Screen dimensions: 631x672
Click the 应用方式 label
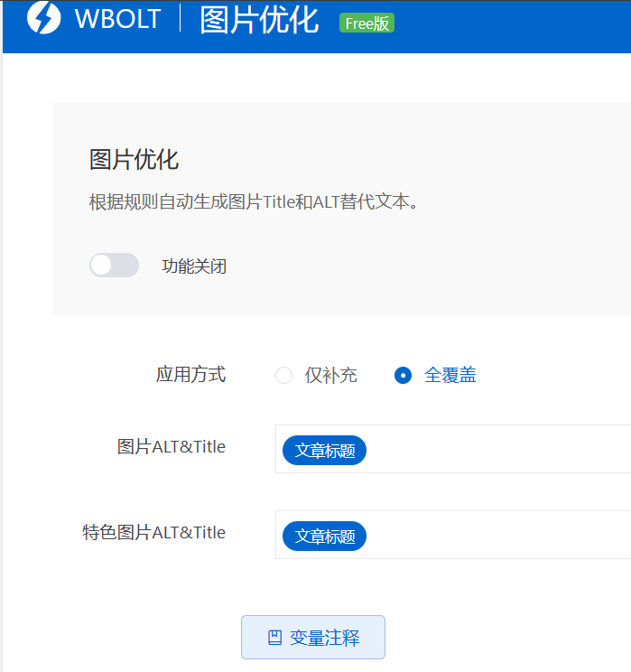pos(190,374)
